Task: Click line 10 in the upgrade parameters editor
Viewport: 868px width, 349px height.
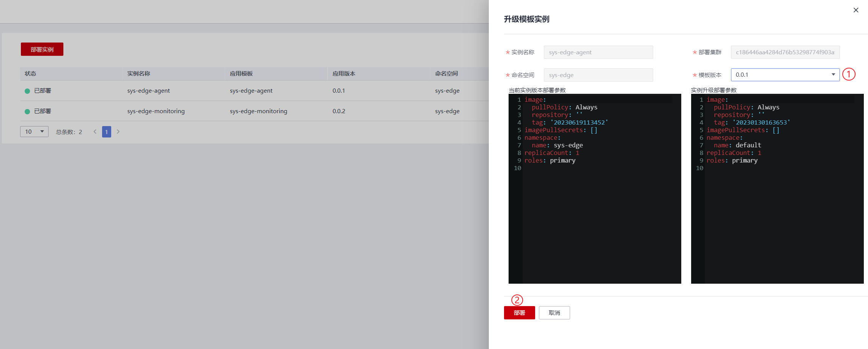Action: (699, 168)
